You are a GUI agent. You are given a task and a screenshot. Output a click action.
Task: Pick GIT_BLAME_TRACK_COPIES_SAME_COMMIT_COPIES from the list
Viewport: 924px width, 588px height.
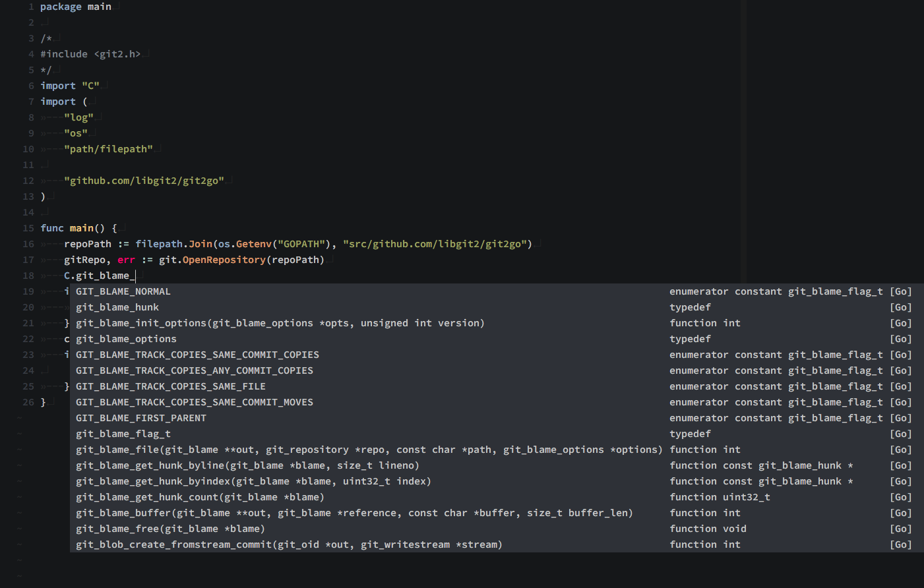pyautogui.click(x=197, y=354)
